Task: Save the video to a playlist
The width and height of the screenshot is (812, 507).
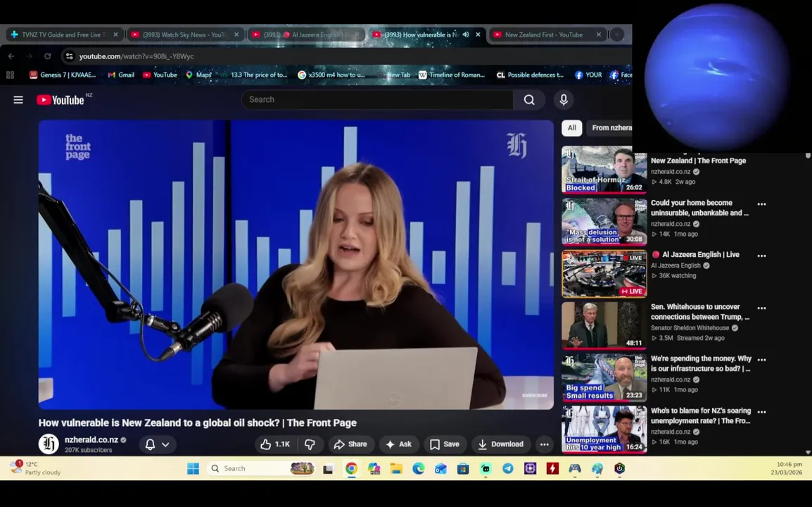Action: (x=445, y=444)
